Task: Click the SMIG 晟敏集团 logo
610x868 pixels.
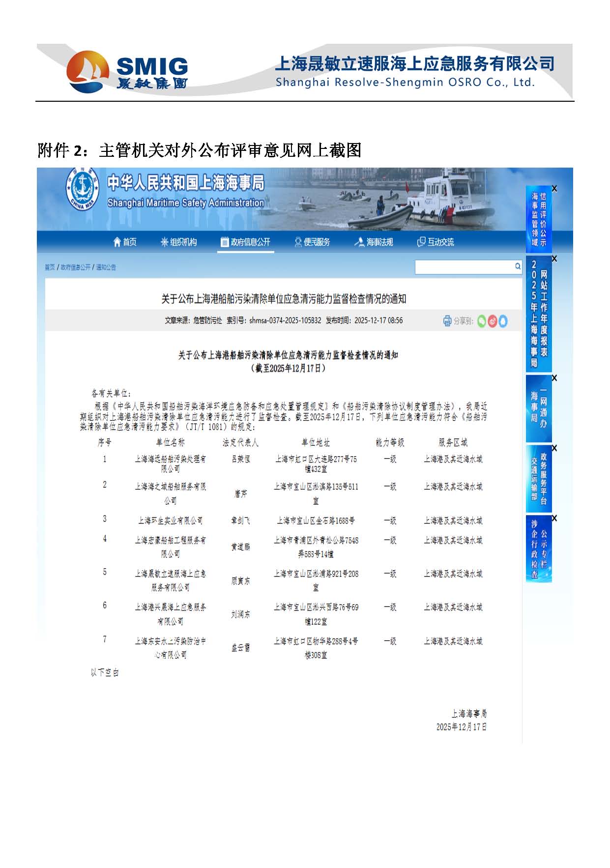Action: click(127, 72)
